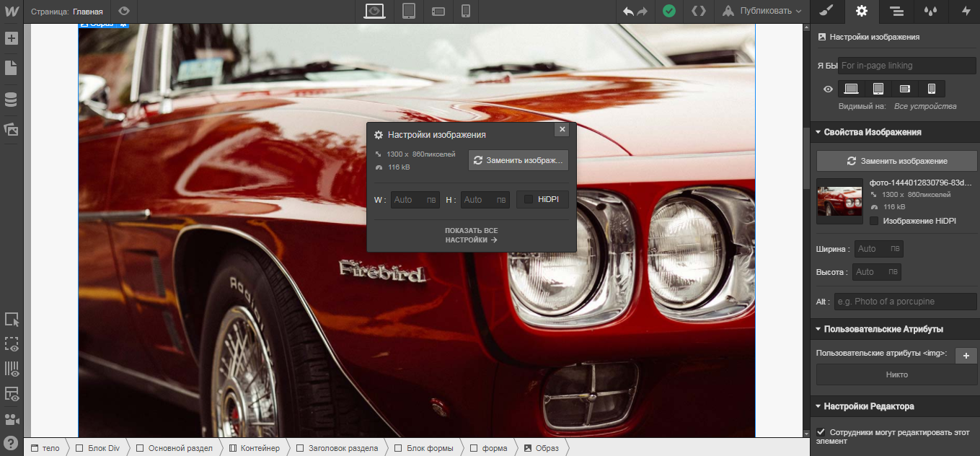Viewport: 980px width, 456px height.
Task: Open the Style manager drops tab
Action: coord(931,11)
